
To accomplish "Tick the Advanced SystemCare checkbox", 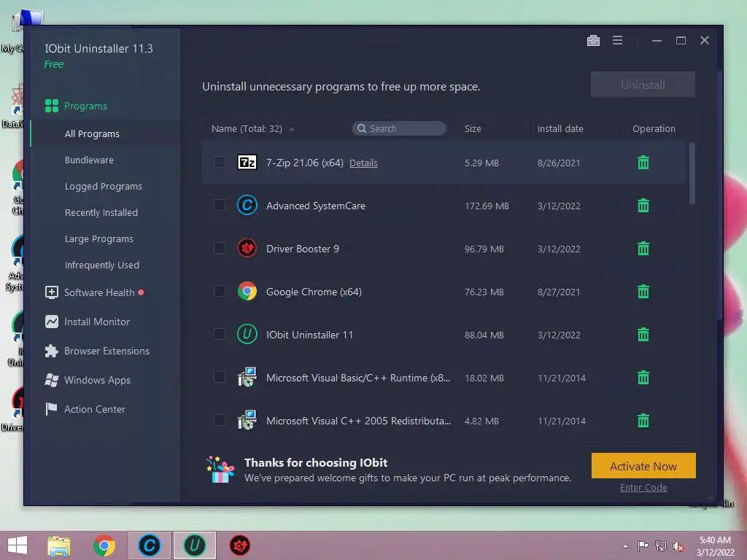I will pos(219,205).
